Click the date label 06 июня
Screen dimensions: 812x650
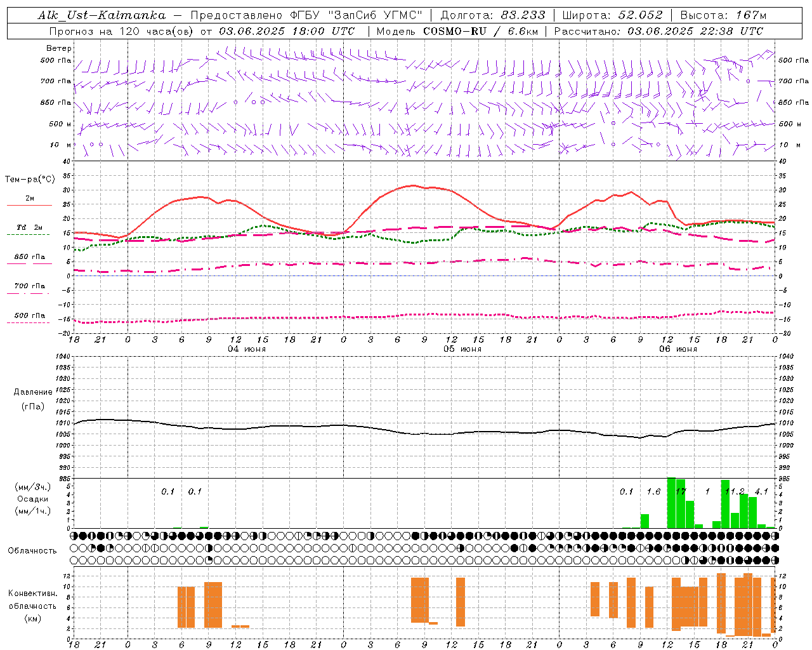click(678, 348)
